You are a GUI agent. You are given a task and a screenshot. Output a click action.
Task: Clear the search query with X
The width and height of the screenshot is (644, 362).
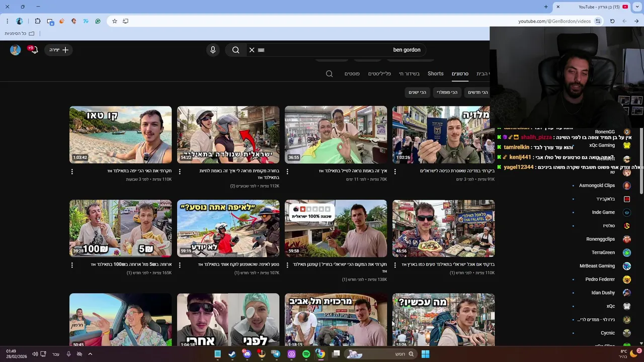252,50
